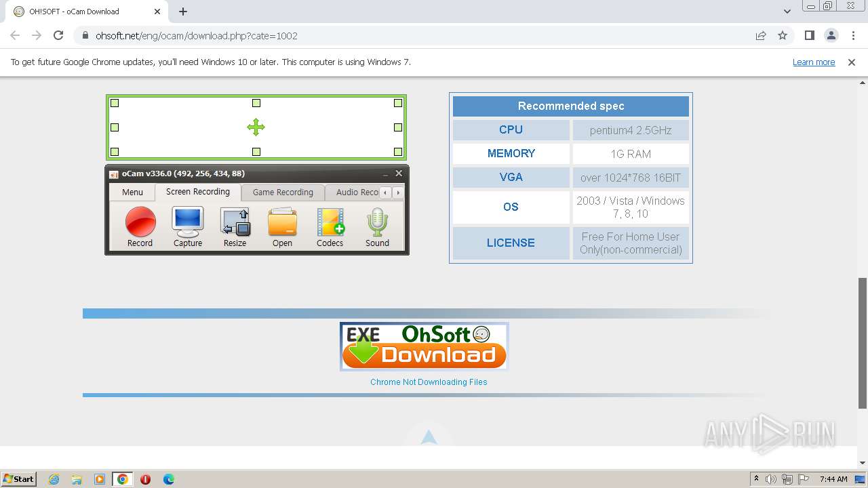
Task: Click the Sound microphone icon
Action: click(377, 222)
